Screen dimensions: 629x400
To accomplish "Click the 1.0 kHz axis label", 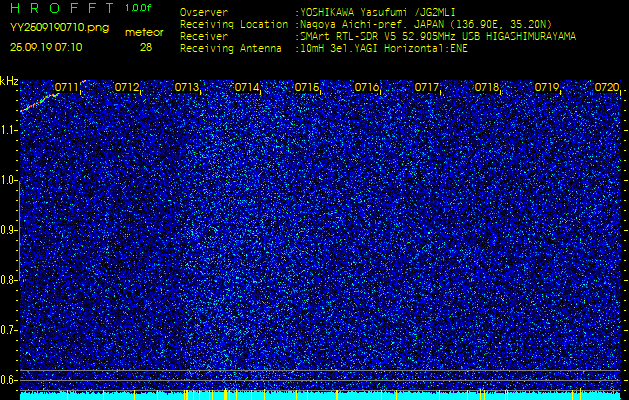I will 8,181.
